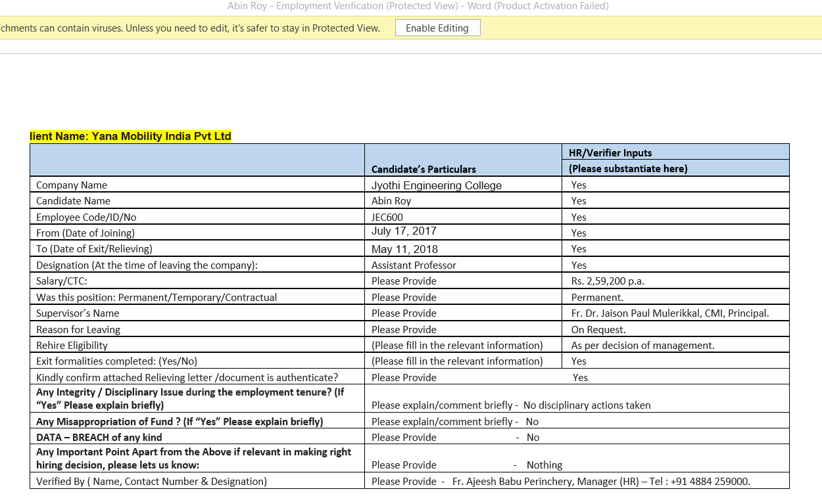Image resolution: width=822 pixels, height=504 pixels.
Task: Click the Rehire Eligibility row label
Action: coord(72,346)
